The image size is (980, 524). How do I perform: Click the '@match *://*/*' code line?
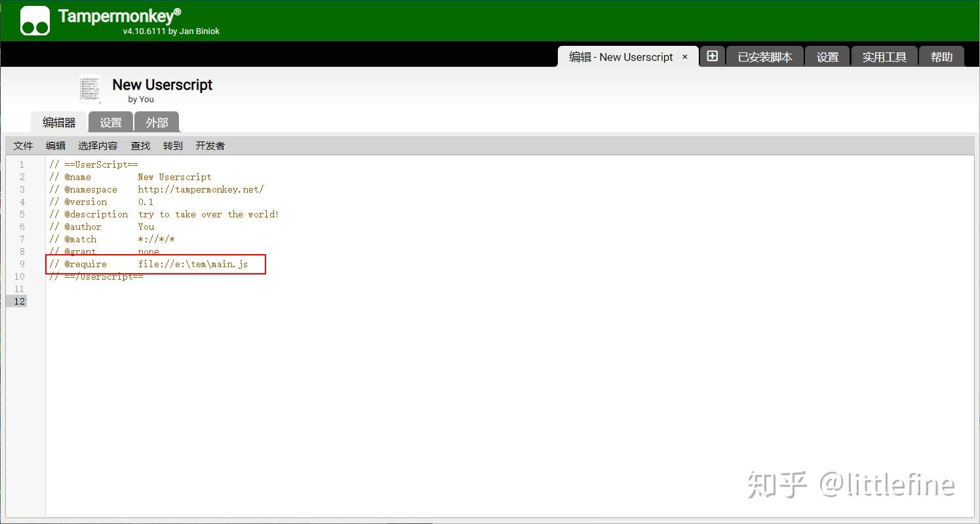click(112, 239)
